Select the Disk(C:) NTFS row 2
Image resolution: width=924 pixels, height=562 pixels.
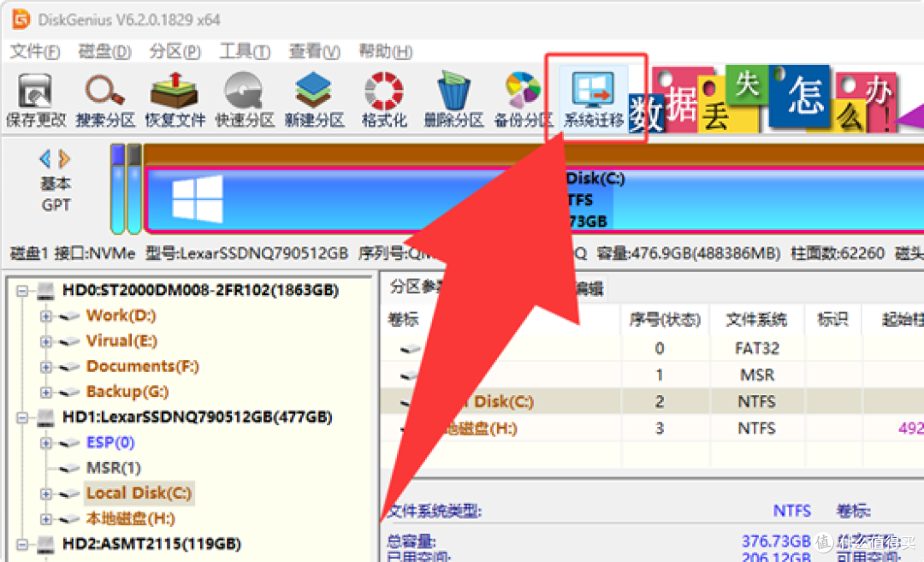coord(652,402)
